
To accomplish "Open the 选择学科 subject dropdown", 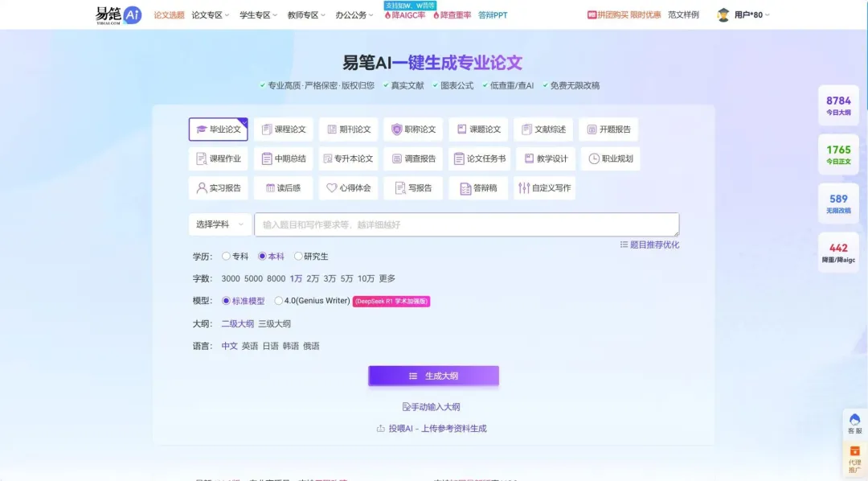I will [x=220, y=224].
